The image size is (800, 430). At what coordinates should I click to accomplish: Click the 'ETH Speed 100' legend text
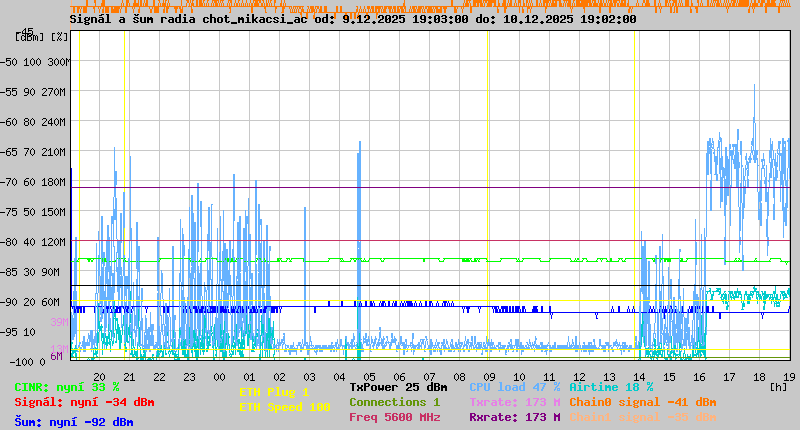click(x=285, y=407)
